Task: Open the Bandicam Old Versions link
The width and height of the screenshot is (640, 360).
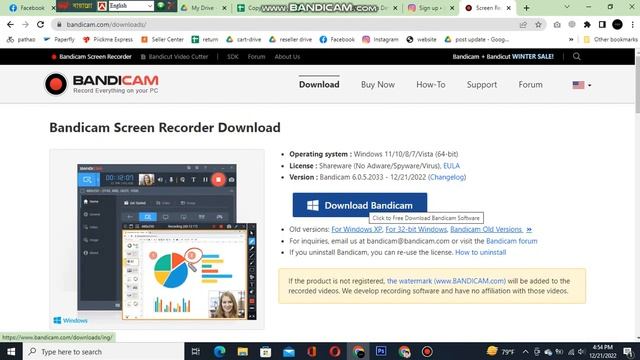Action: (487, 229)
